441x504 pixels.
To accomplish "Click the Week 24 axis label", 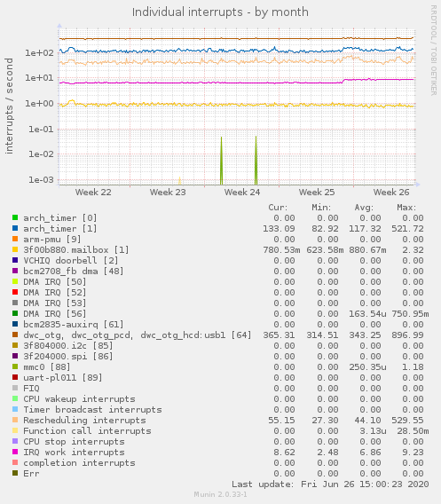I will tap(242, 193).
